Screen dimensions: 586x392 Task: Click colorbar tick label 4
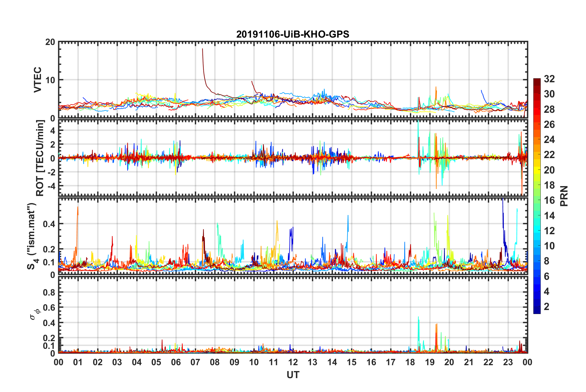click(547, 292)
